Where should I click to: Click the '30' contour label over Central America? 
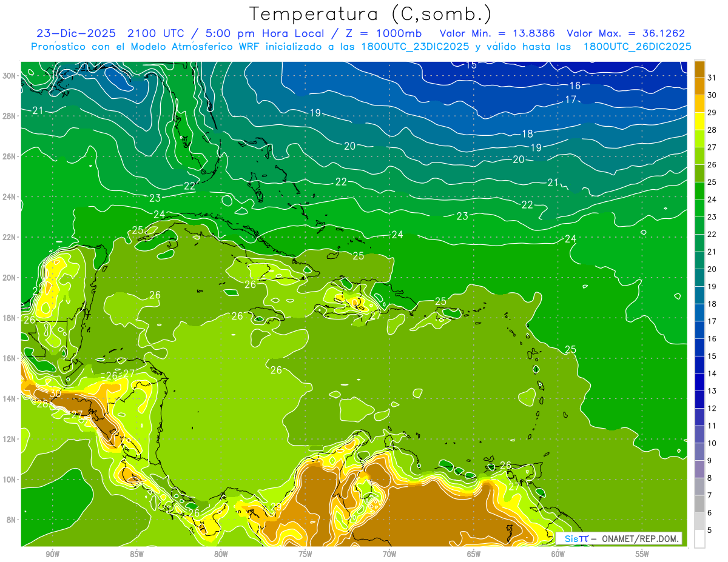pyautogui.click(x=55, y=393)
